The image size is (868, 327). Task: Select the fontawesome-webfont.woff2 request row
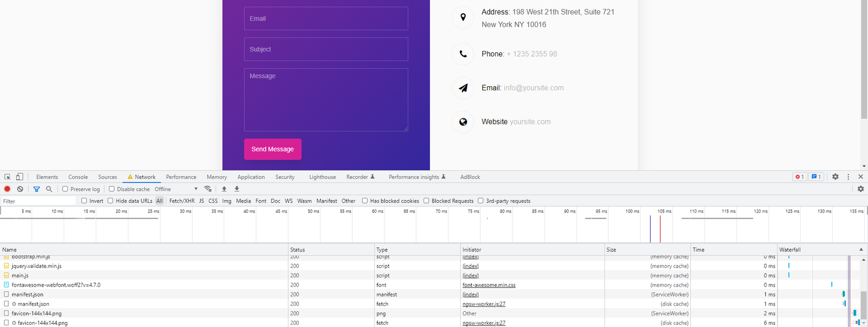(x=389, y=285)
